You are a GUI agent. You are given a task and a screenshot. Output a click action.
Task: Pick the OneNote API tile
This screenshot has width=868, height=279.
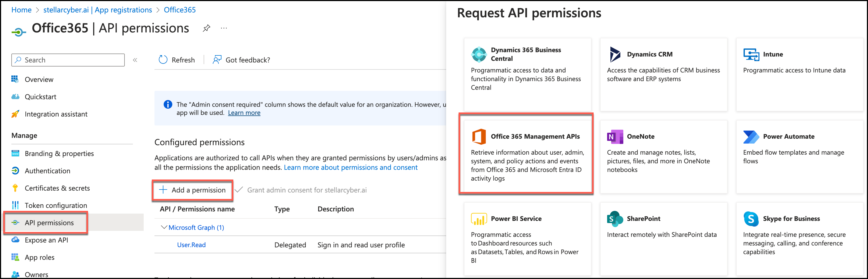(663, 157)
